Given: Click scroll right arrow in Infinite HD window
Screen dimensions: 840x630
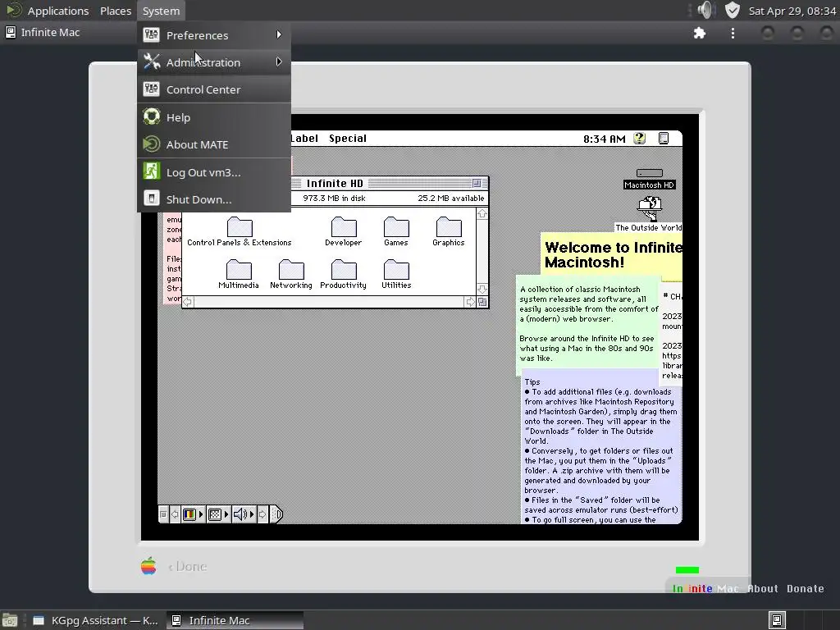Looking at the screenshot, I should tap(470, 302).
